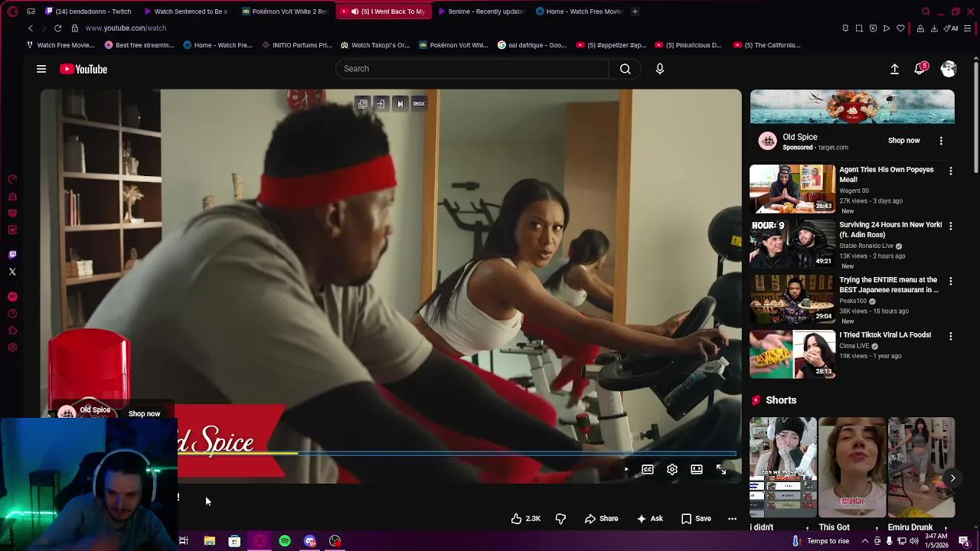Open the Ask button under the video
Image resolution: width=980 pixels, height=551 pixels.
[x=649, y=519]
